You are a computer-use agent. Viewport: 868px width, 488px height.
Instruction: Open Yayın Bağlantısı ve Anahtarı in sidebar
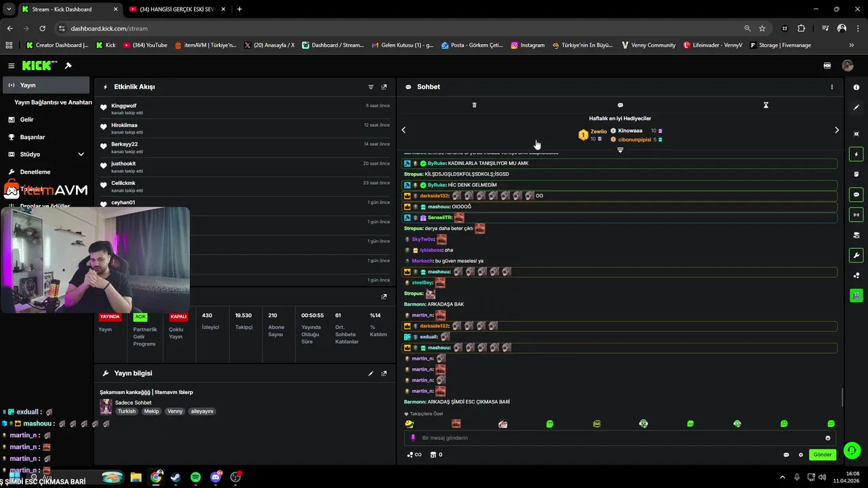click(53, 102)
